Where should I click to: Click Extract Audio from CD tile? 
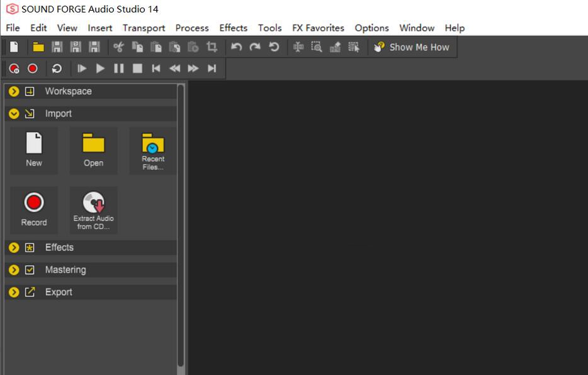coord(93,210)
